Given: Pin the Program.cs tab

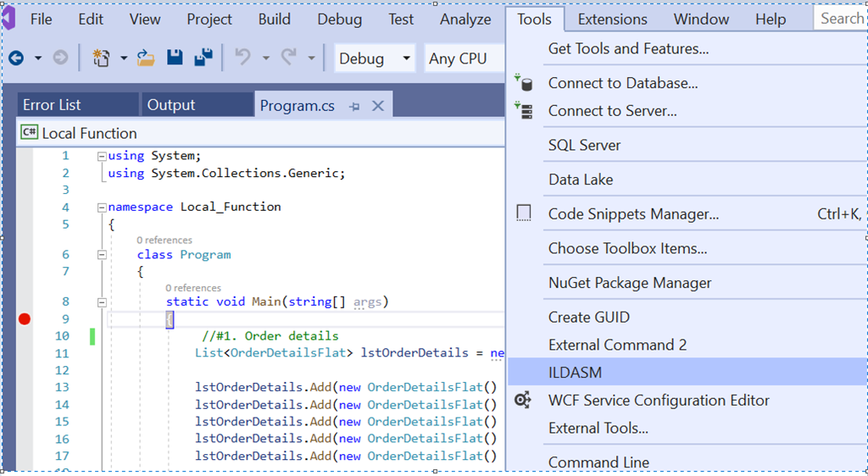Looking at the screenshot, I should [355, 106].
